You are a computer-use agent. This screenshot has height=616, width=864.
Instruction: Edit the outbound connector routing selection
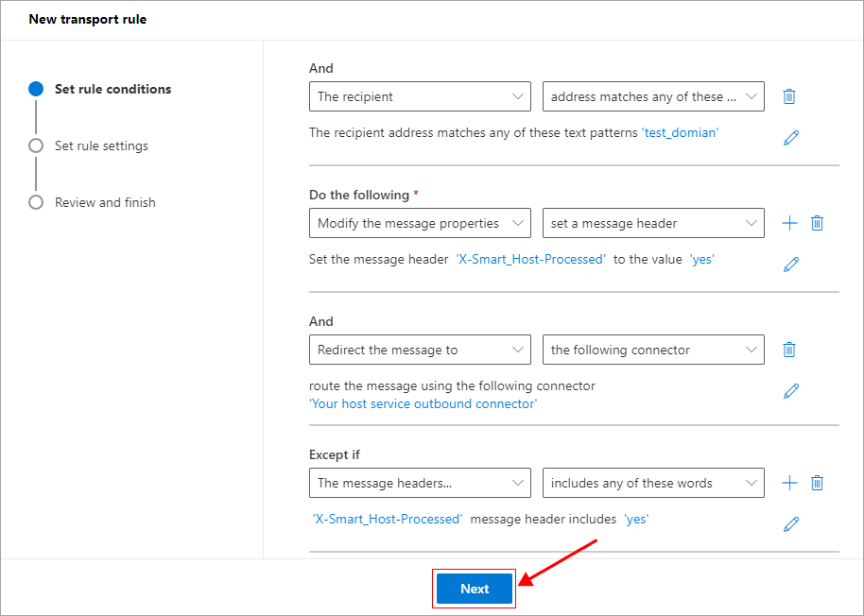click(x=791, y=391)
